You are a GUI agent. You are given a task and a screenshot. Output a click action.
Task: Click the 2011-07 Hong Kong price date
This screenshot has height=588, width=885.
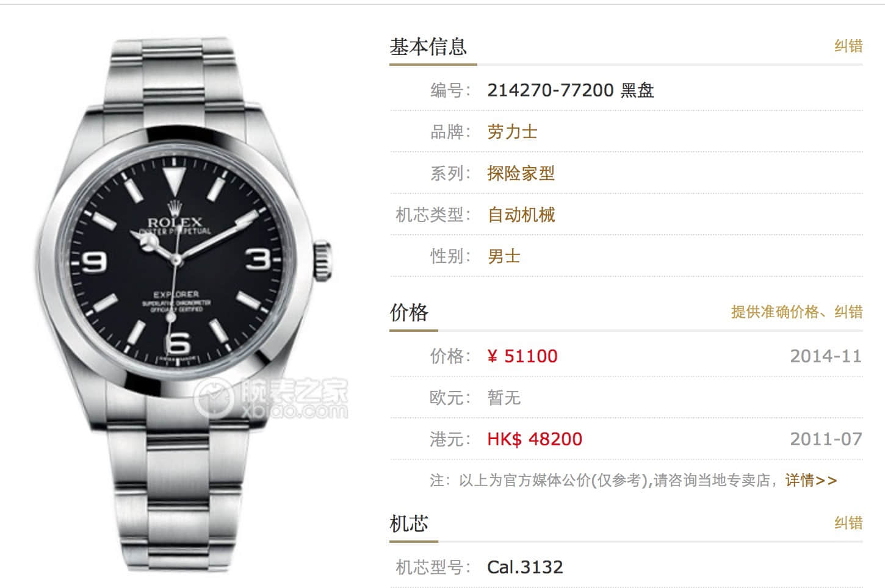826,439
